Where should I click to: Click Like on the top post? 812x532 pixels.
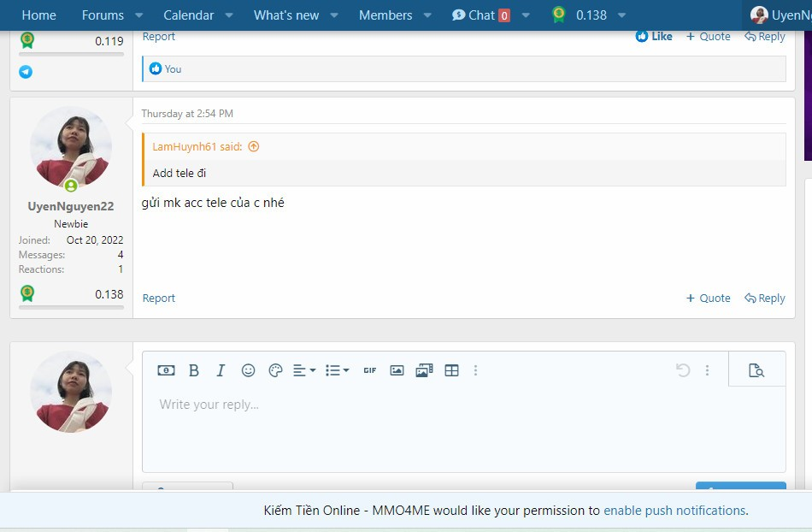[654, 36]
